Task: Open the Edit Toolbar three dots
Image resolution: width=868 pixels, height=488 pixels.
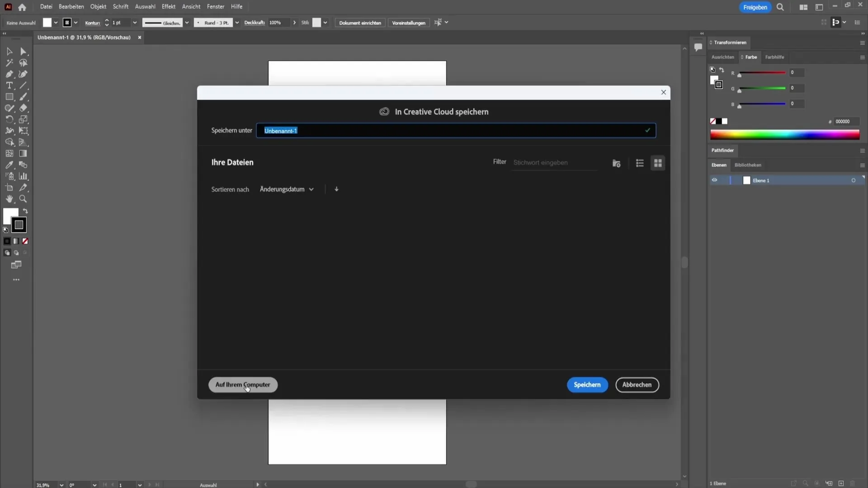Action: point(16,280)
